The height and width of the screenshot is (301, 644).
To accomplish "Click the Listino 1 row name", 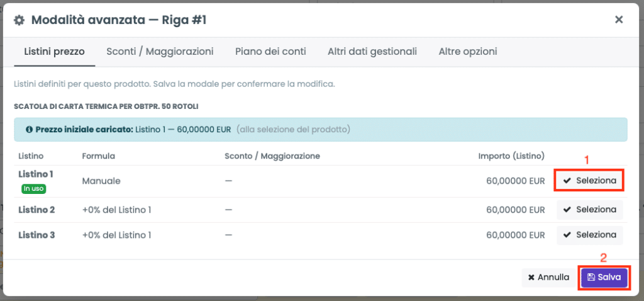I will pyautogui.click(x=36, y=174).
